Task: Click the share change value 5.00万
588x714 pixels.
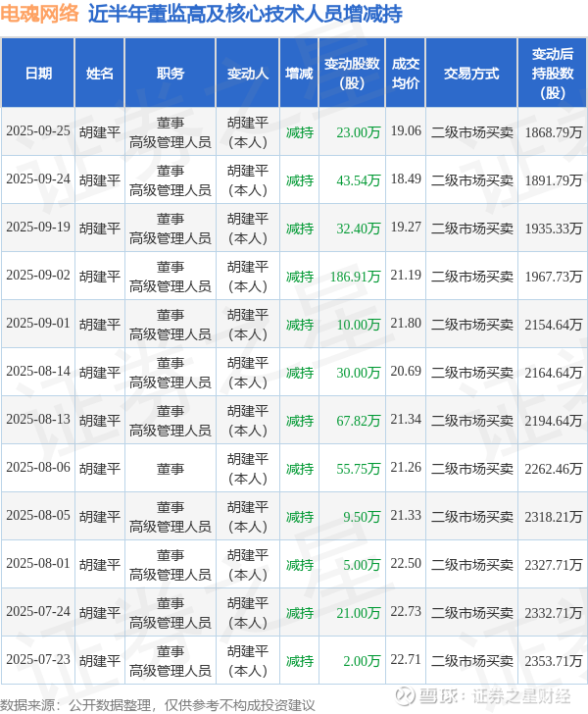Action: coord(362,565)
